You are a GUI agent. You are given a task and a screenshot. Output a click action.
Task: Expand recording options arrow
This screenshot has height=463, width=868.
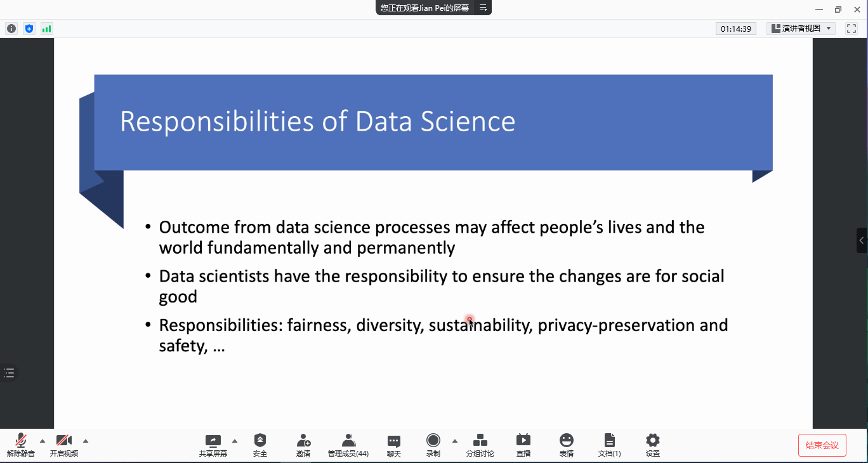point(454,441)
